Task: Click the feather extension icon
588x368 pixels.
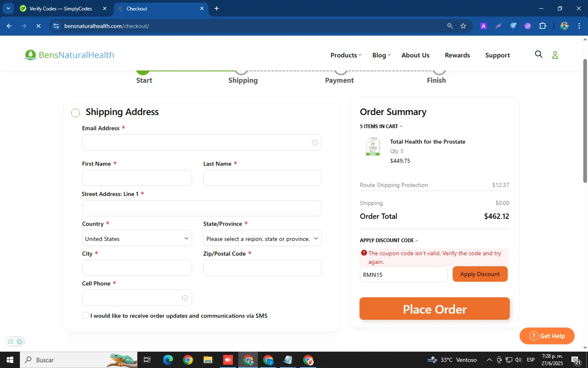Action: click(x=498, y=26)
